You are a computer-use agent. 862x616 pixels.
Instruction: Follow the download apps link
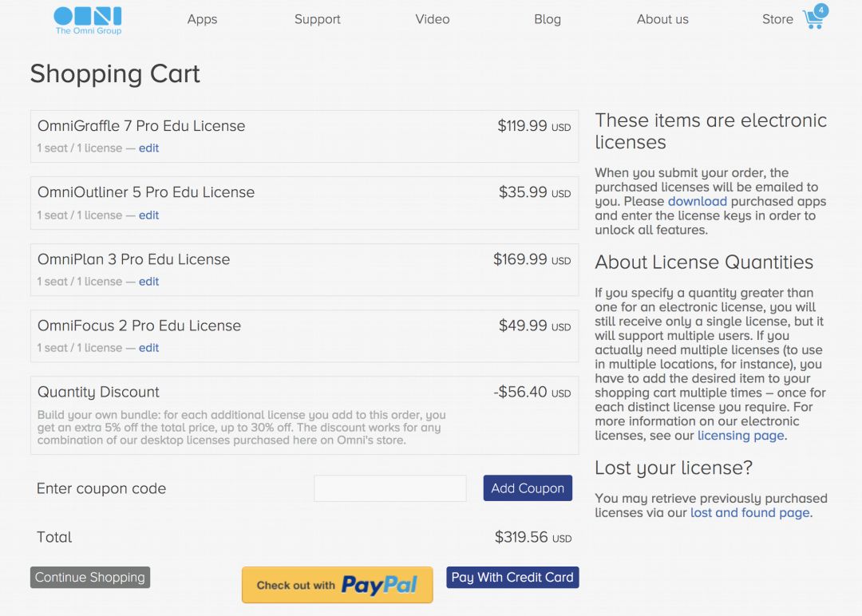pos(697,201)
